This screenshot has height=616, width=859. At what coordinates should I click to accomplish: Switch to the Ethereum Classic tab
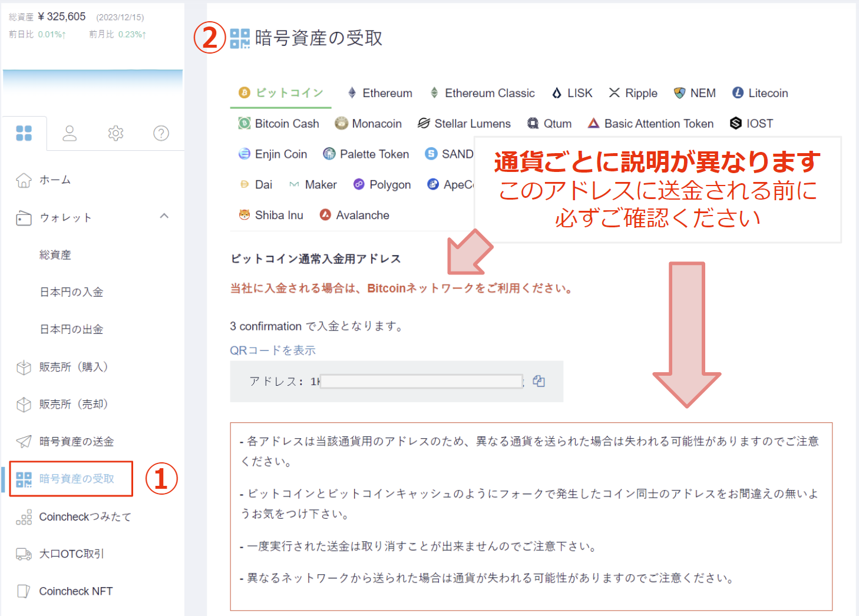pos(482,93)
